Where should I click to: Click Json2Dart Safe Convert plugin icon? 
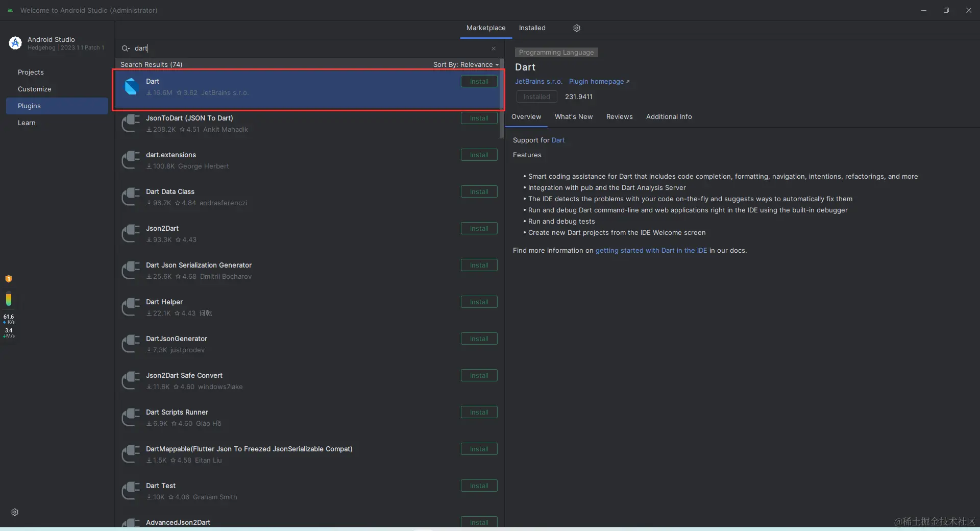coord(131,381)
